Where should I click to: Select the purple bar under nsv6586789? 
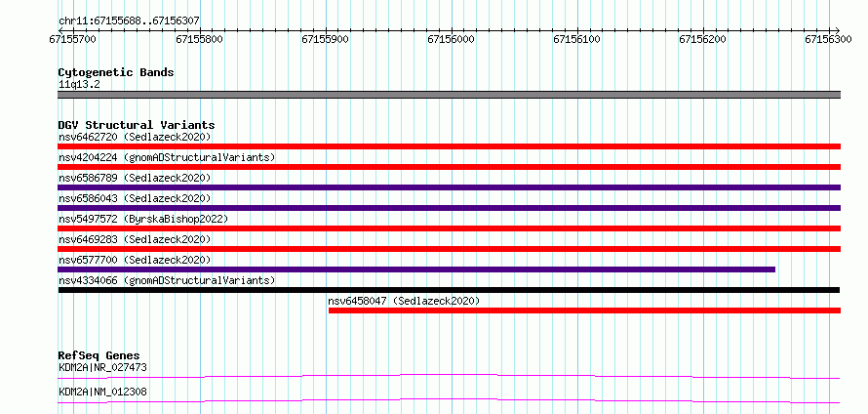click(449, 187)
